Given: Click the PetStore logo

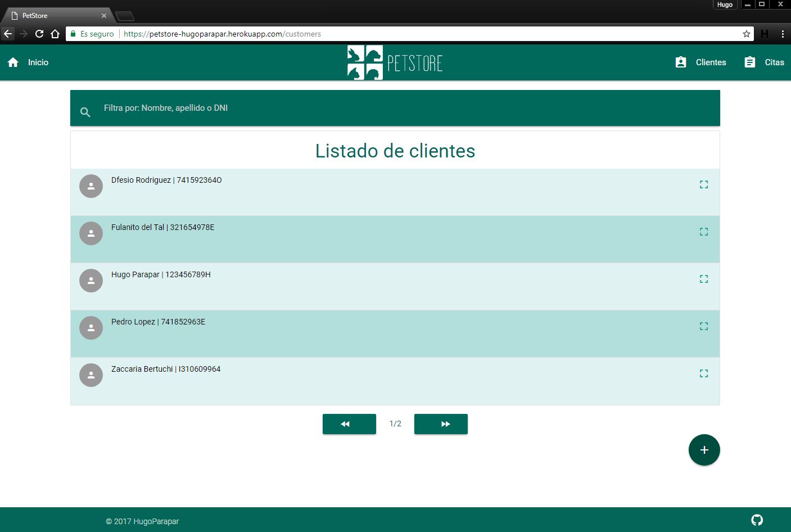Looking at the screenshot, I should click(x=395, y=62).
